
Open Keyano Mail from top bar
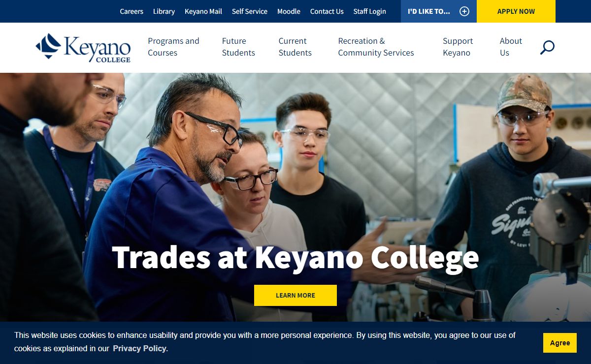tap(203, 11)
